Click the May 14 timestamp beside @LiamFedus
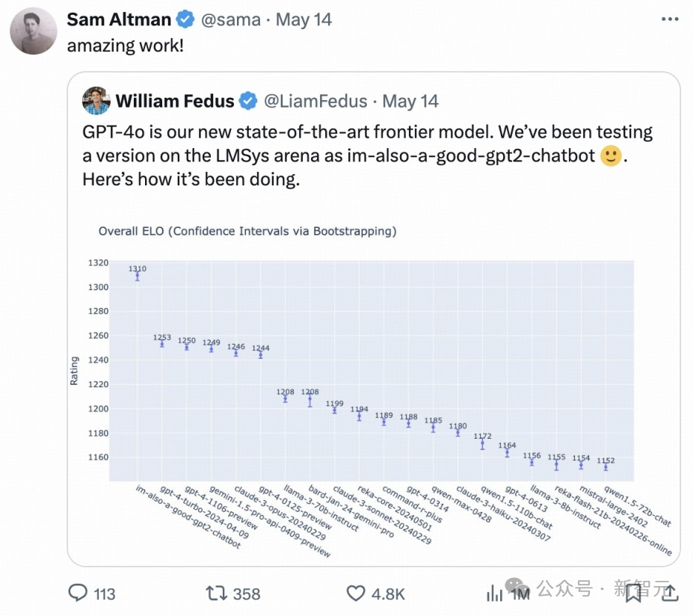The image size is (693, 616). coord(410,101)
